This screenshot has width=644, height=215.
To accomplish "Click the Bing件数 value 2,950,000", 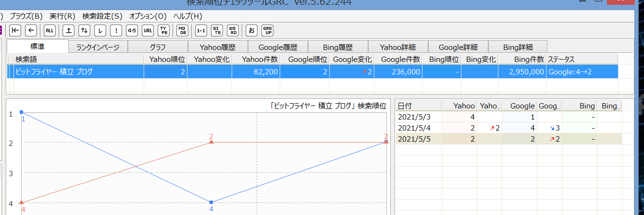I will [526, 72].
